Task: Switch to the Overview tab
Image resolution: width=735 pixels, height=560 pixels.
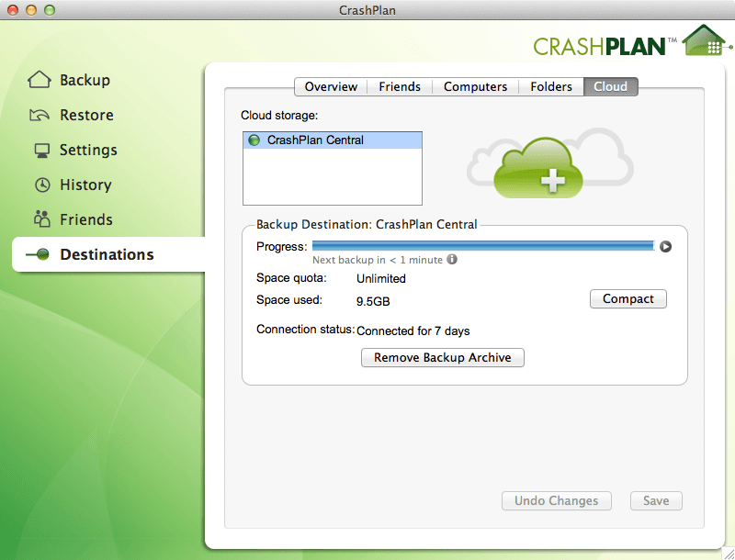Action: point(331,86)
